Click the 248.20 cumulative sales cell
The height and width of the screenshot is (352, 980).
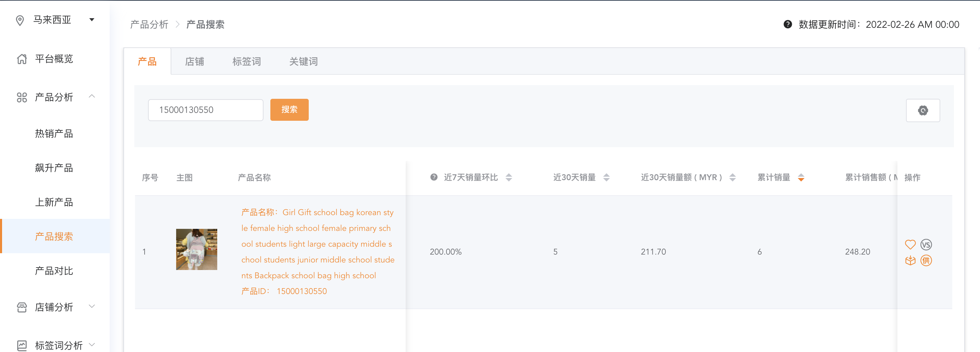pos(857,252)
